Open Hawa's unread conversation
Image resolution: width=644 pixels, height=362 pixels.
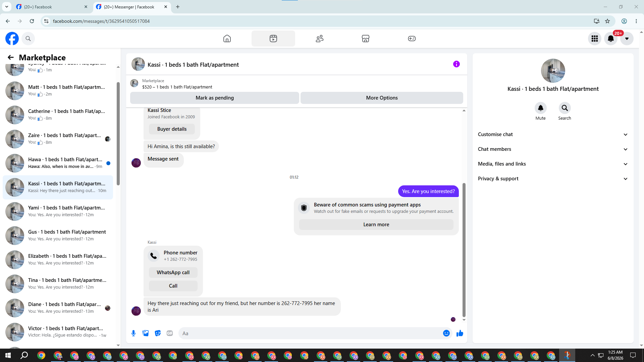tap(58, 163)
